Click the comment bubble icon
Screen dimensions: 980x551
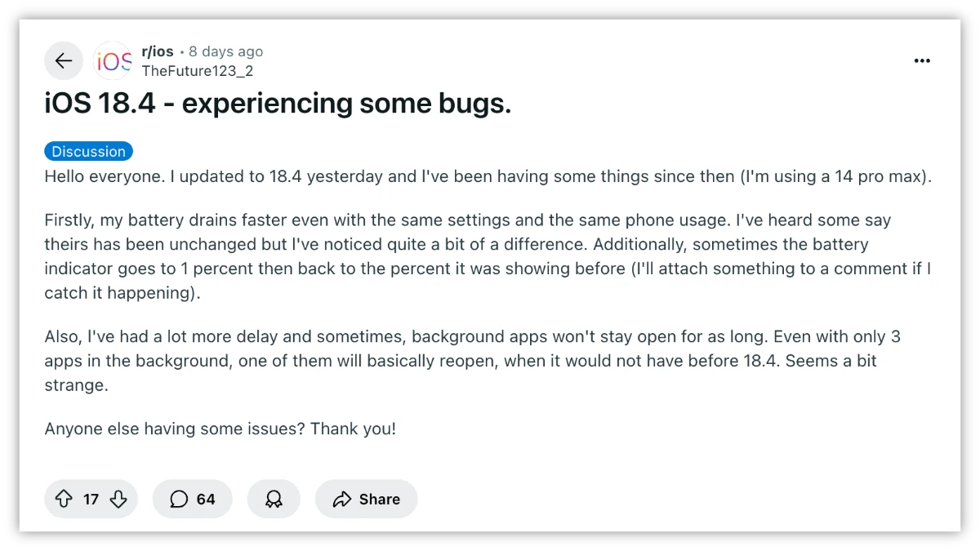point(179,499)
